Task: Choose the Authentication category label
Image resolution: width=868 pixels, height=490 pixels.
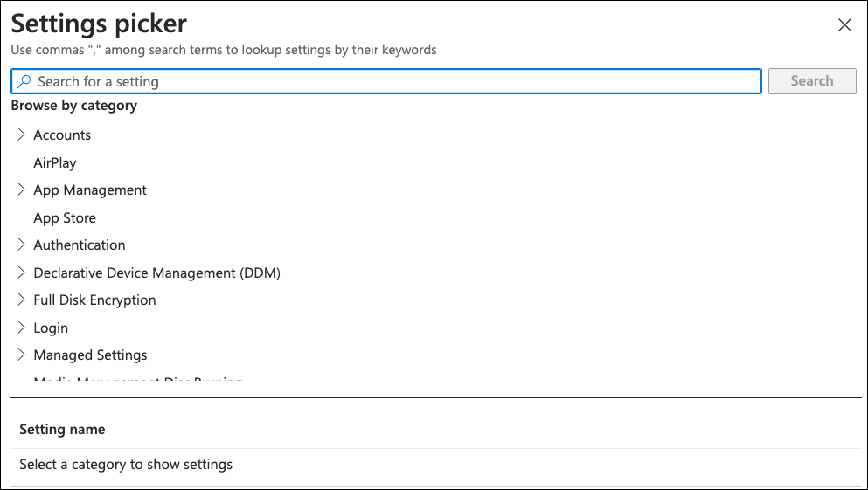Action: tap(80, 245)
